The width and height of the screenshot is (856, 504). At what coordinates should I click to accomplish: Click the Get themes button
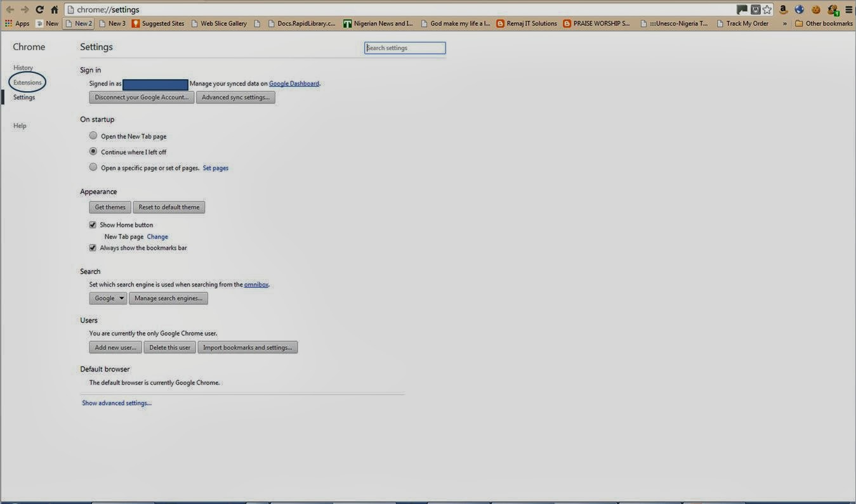[110, 207]
